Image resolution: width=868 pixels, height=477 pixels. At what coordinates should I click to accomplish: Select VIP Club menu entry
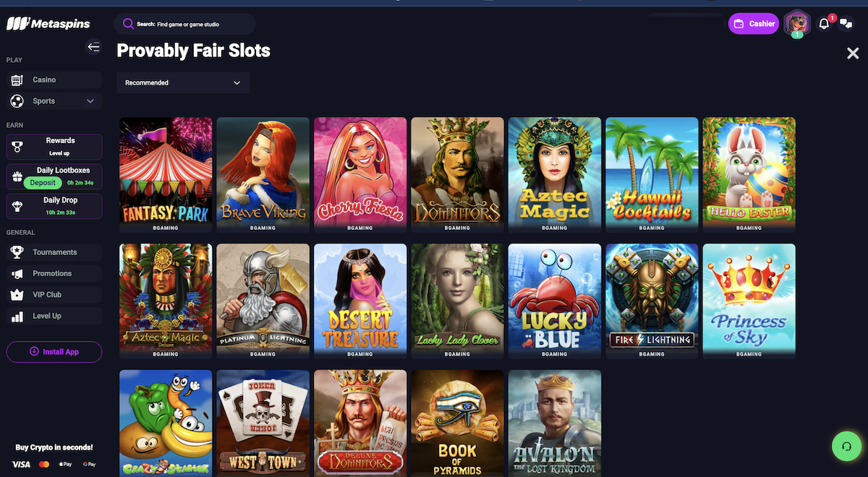[x=54, y=295]
